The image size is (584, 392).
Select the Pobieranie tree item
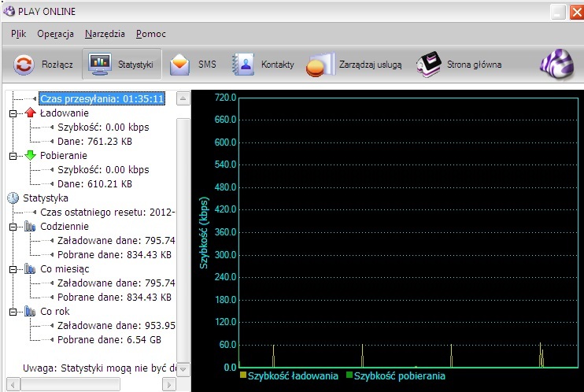click(x=63, y=155)
